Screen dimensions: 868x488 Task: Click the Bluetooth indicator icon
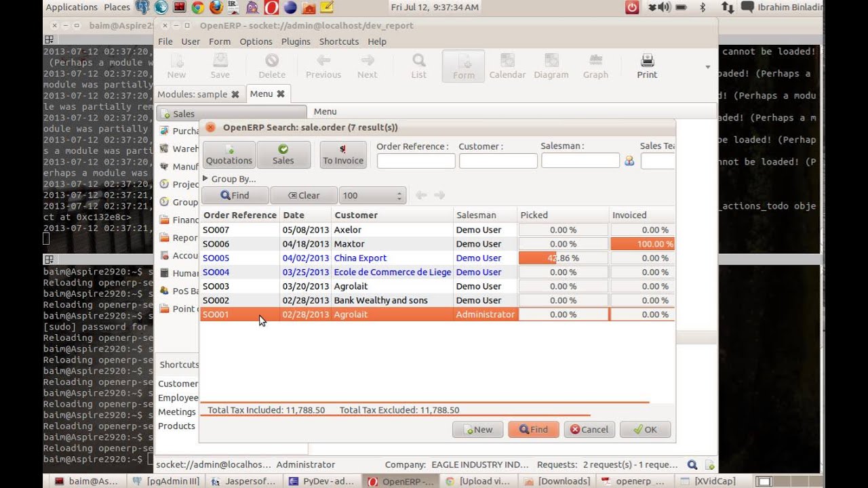pos(703,7)
